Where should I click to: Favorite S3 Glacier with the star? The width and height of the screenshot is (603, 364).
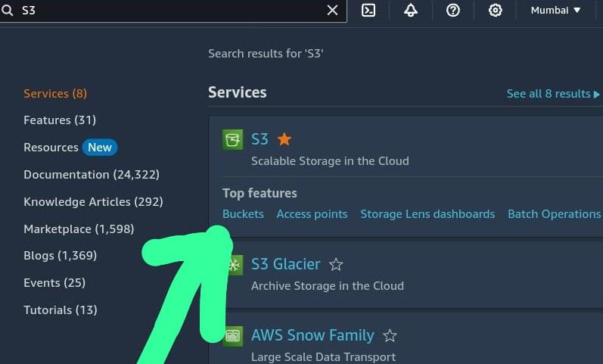336,265
